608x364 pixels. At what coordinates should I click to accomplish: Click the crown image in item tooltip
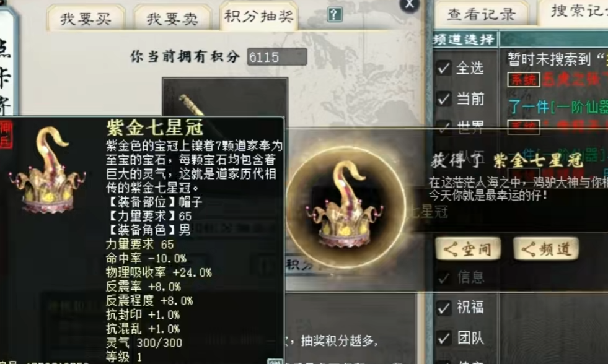point(47,169)
